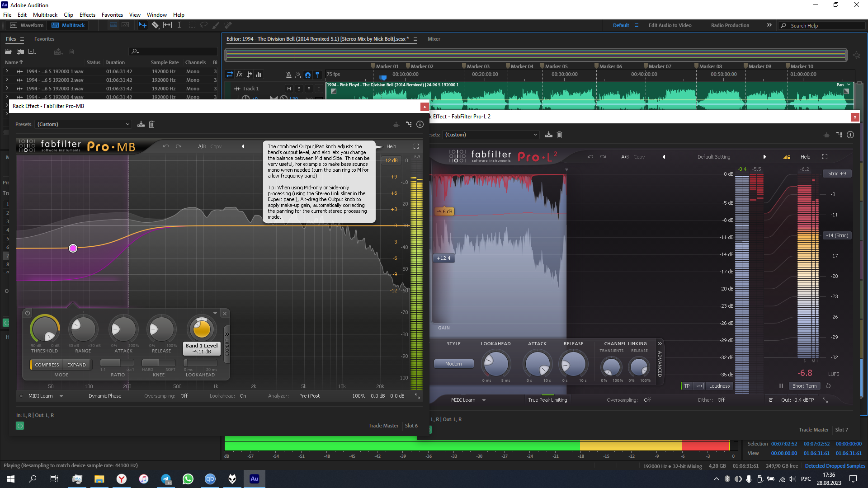Viewport: 868px width, 488px height.
Task: Open the Effects menu
Action: click(x=87, y=15)
